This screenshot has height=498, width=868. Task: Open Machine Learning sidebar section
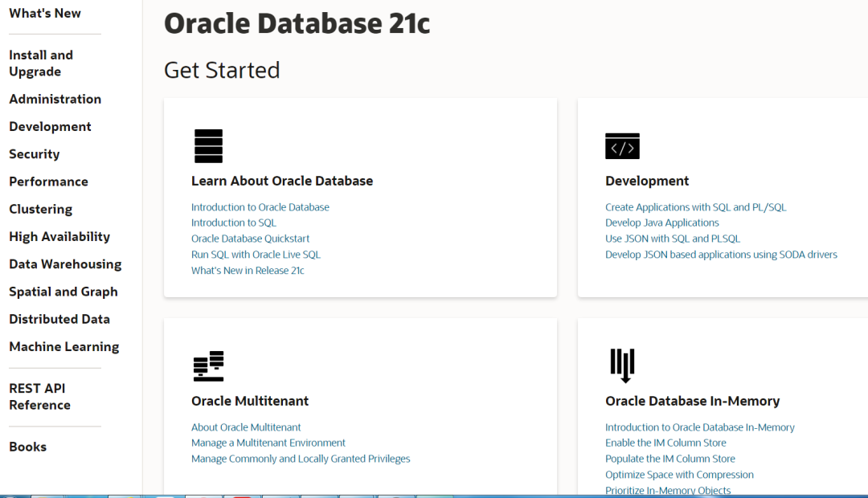coord(64,347)
